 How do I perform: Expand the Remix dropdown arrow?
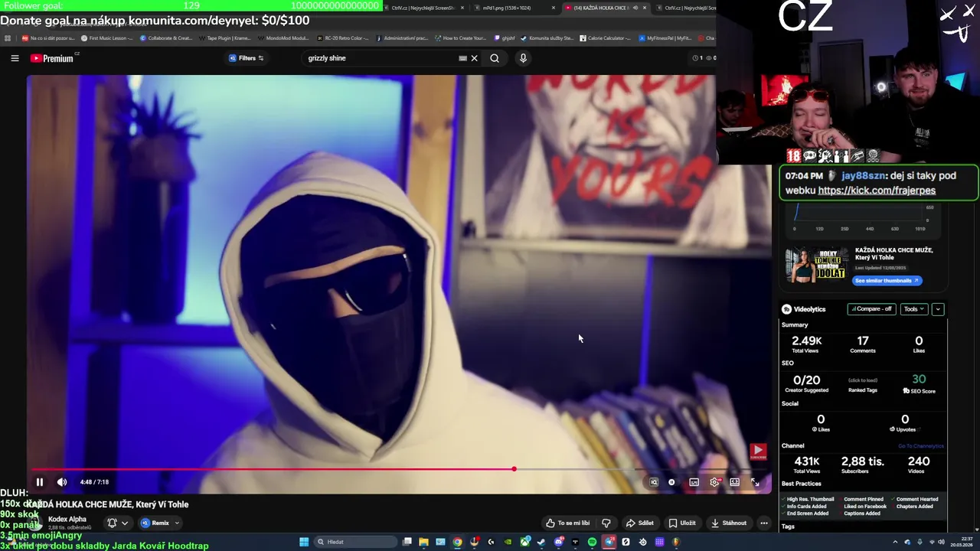coord(177,523)
